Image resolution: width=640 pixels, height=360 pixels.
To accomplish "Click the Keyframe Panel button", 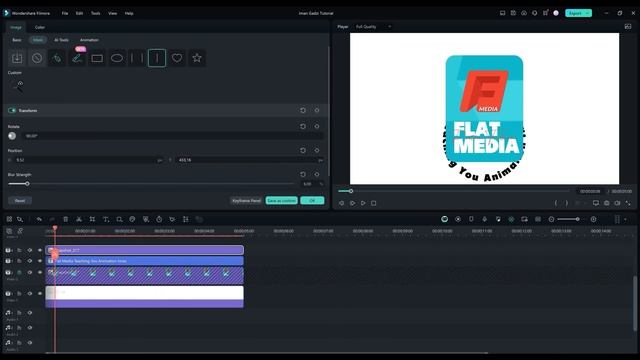I will (x=246, y=200).
